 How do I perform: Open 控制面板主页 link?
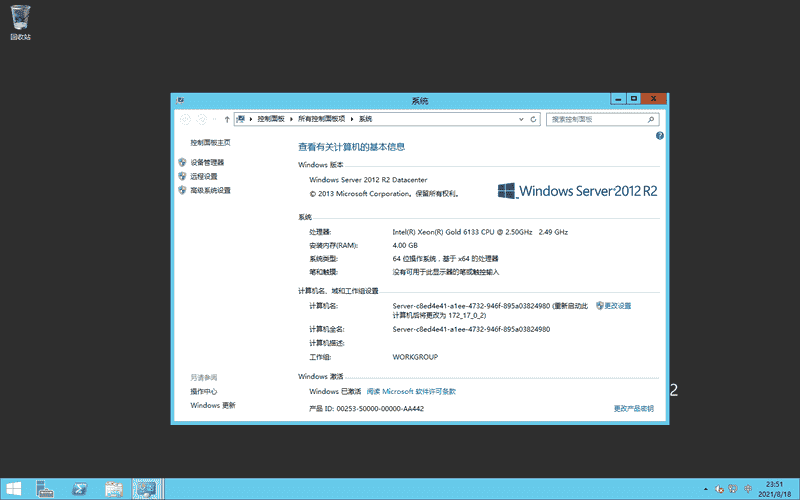[x=210, y=142]
